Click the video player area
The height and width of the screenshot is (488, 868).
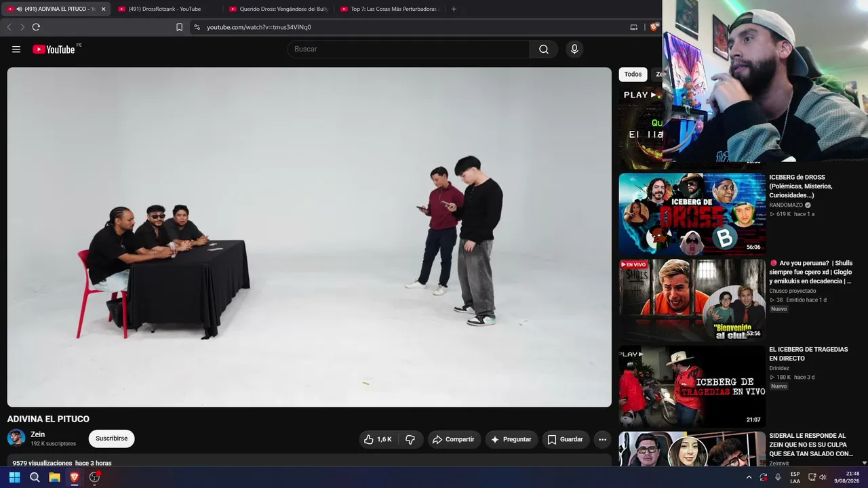309,237
